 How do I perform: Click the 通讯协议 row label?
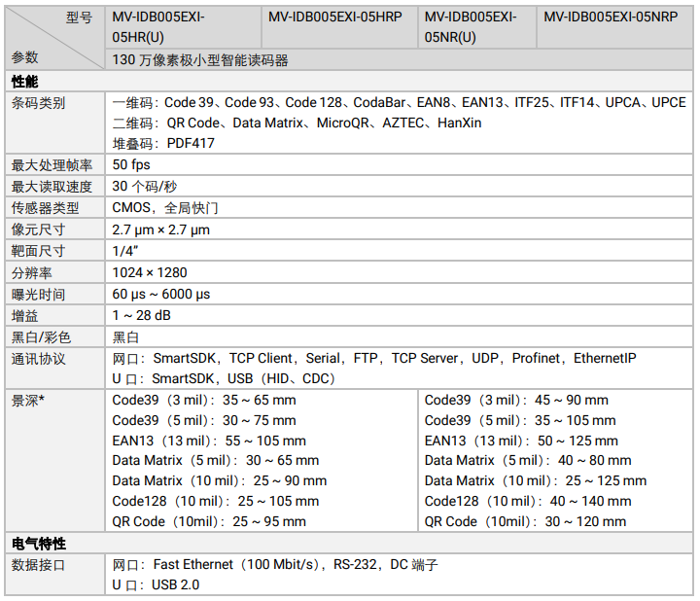tap(38, 359)
